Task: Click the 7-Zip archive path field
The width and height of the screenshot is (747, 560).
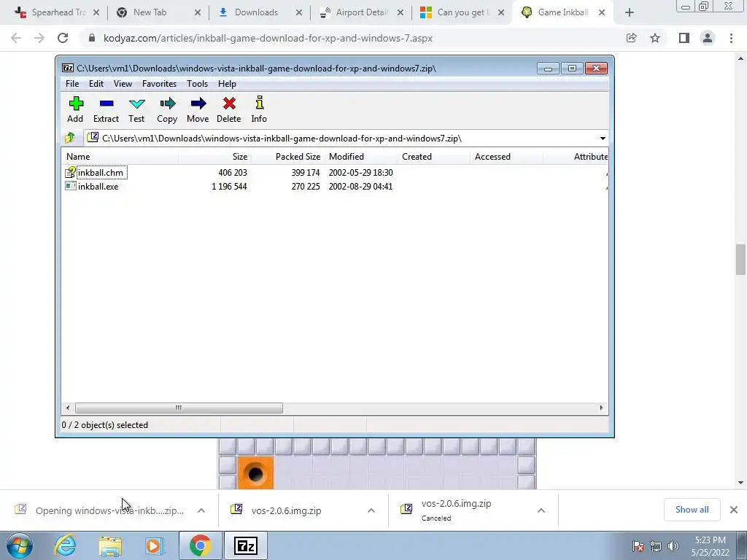Action: pyautogui.click(x=341, y=139)
